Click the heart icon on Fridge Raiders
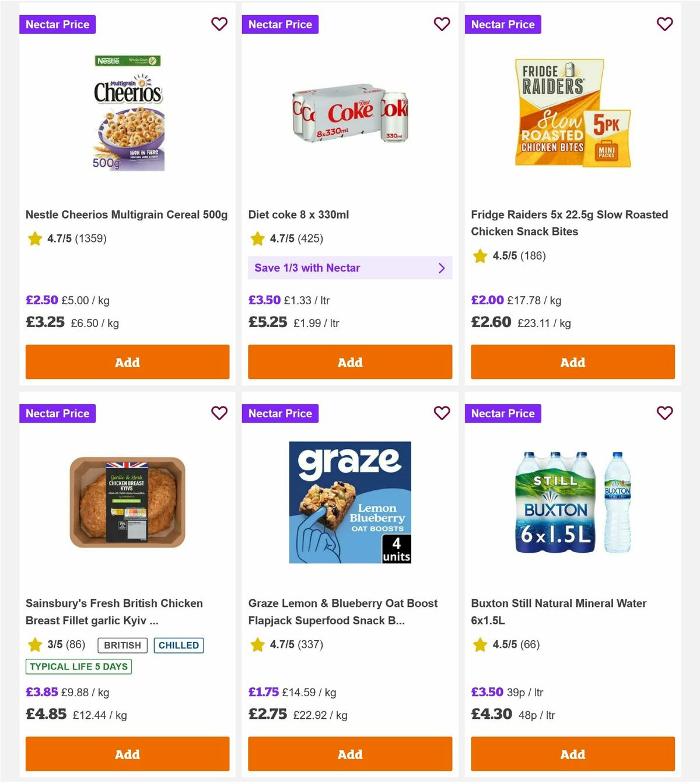The height and width of the screenshot is (783, 700). [x=665, y=24]
